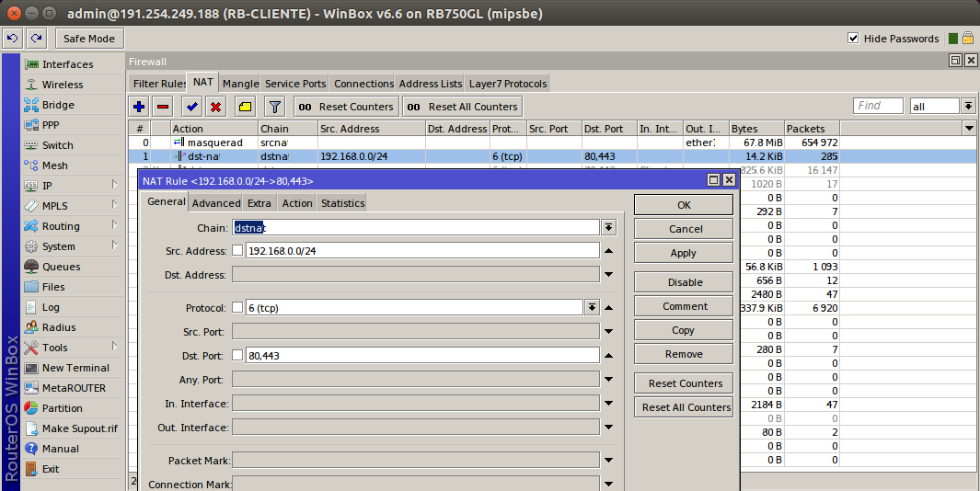Expand the Any. Port field
Screen dimensions: 980x491
pos(609,379)
